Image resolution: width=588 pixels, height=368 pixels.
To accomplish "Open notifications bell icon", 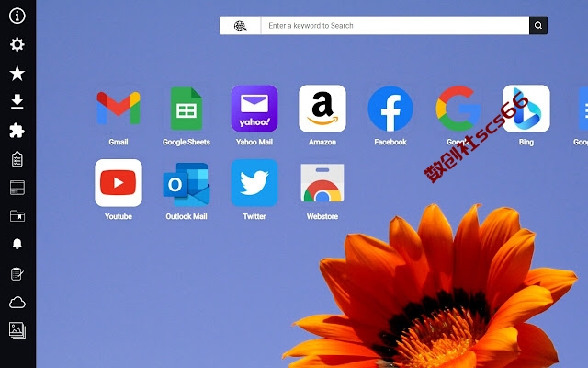I will [x=17, y=244].
